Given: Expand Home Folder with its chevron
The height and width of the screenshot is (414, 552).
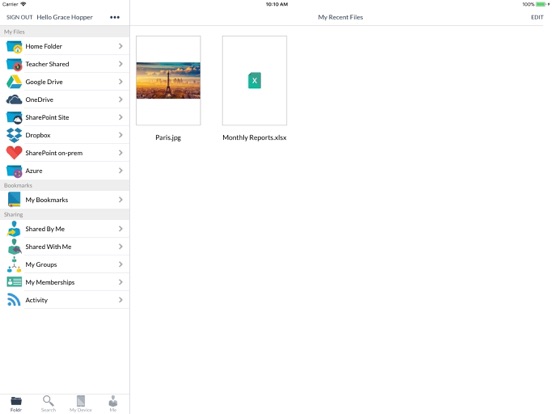Looking at the screenshot, I should tap(120, 46).
